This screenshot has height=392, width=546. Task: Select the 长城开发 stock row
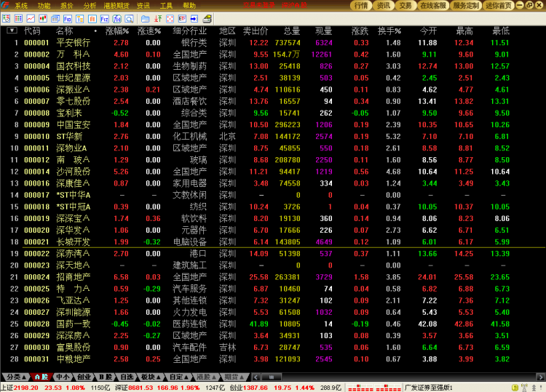click(273, 241)
